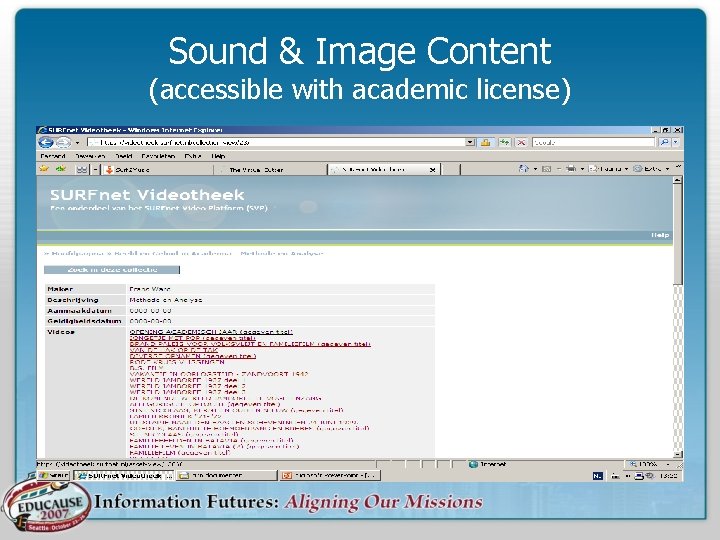The width and height of the screenshot is (720, 540).
Task: Click the page scrollbar down arrow
Action: [x=677, y=454]
